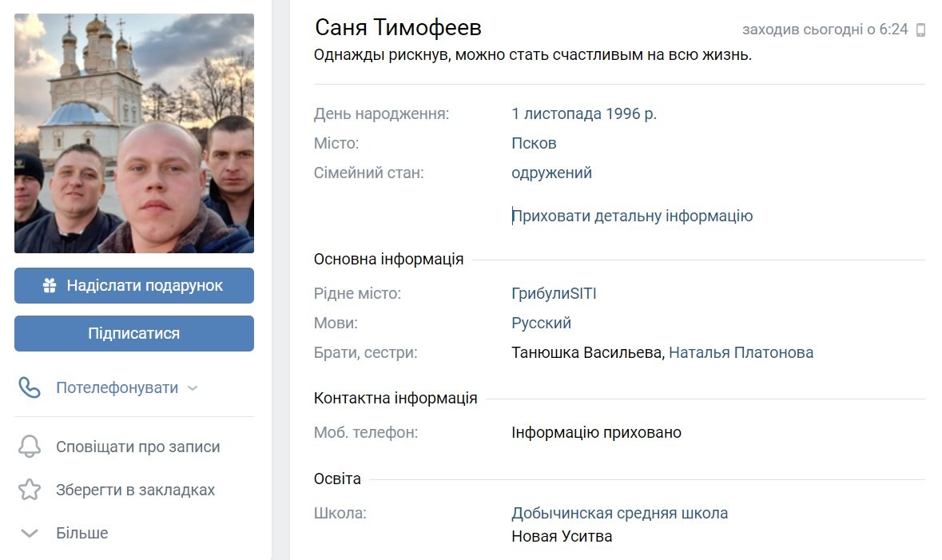The image size is (942, 560).
Task: Expand the Потелефонувати dropdown arrow
Action: (x=192, y=388)
